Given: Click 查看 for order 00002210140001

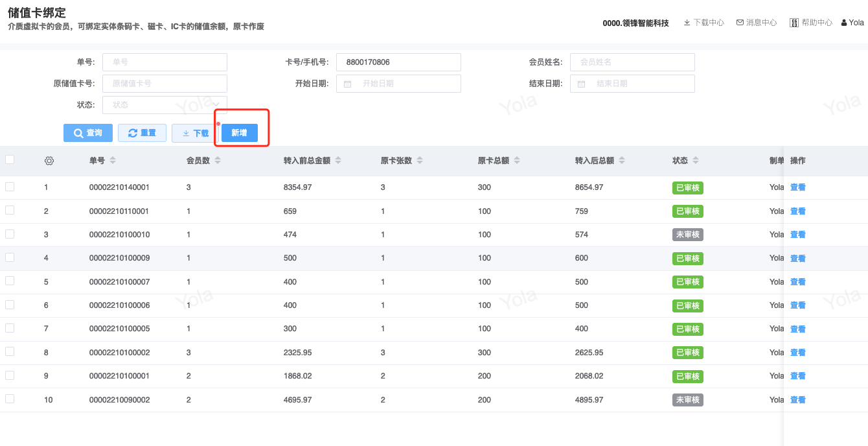Looking at the screenshot, I should 798,187.
